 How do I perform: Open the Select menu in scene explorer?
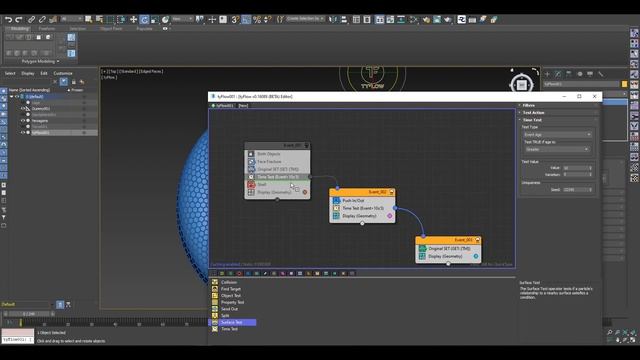click(10, 73)
